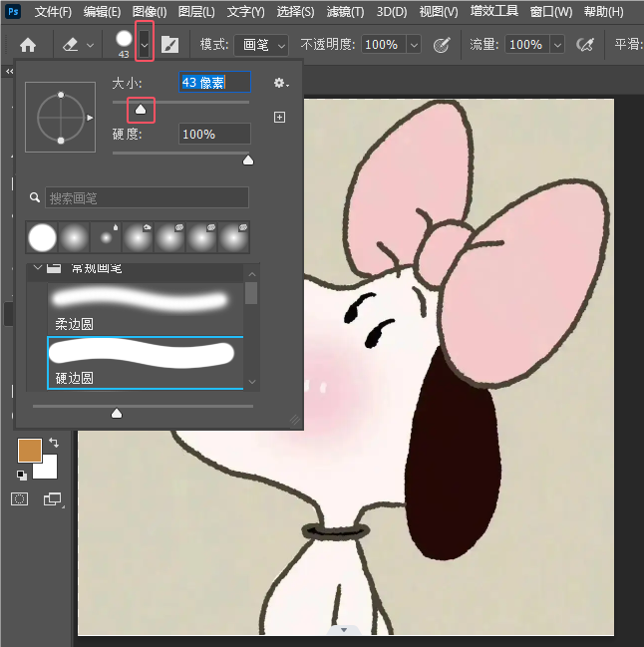
Task: Create new brush preset with plus icon
Action: (x=279, y=117)
